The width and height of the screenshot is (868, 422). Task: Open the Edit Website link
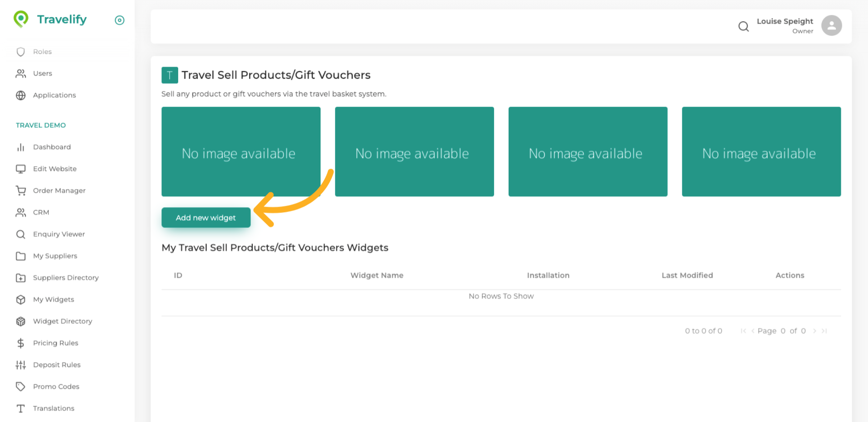(55, 169)
